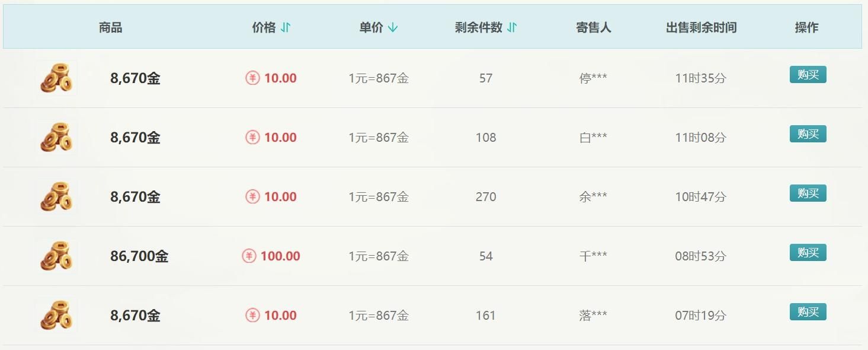Screen dimensions: 868x350
Task: Sort listings by 单价 down arrow
Action: tap(393, 27)
